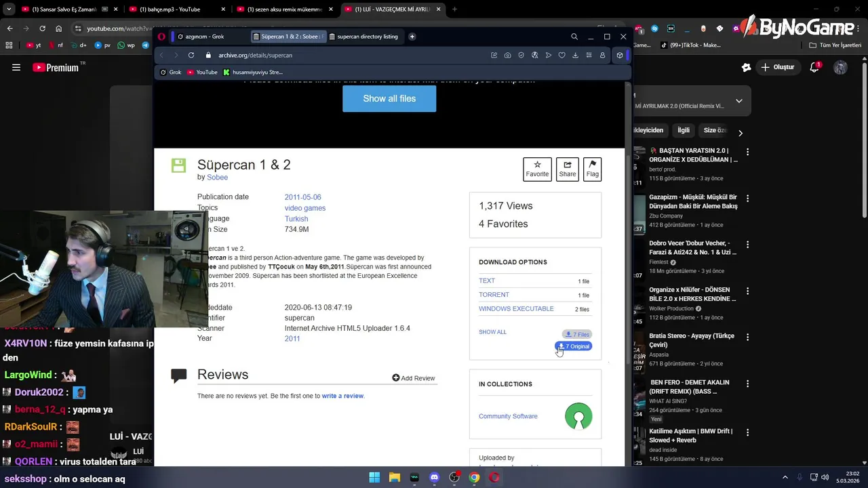The image size is (868, 488).
Task: Switch to azgıncım - Grok Opera tab
Action: tap(210, 37)
